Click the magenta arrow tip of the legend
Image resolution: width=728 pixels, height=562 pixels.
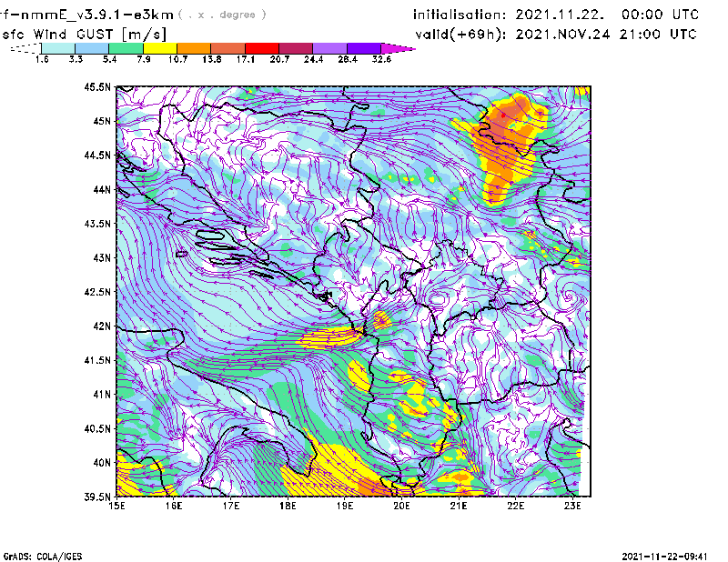point(398,48)
